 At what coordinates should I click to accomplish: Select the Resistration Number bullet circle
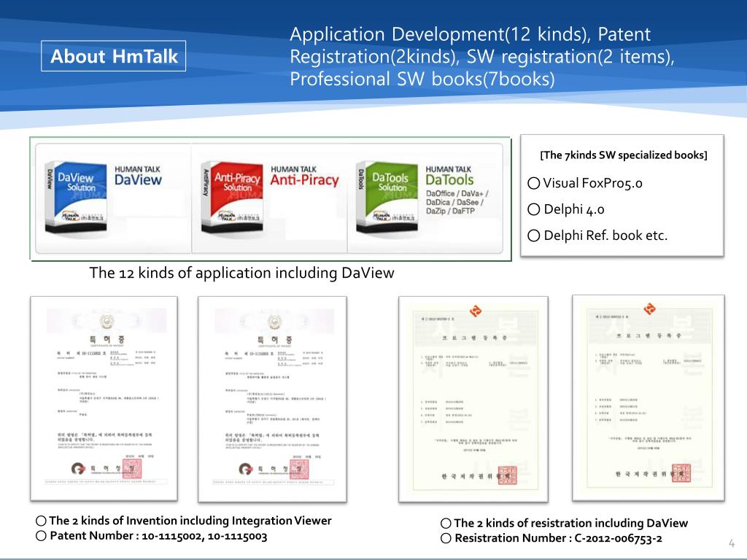(446, 538)
